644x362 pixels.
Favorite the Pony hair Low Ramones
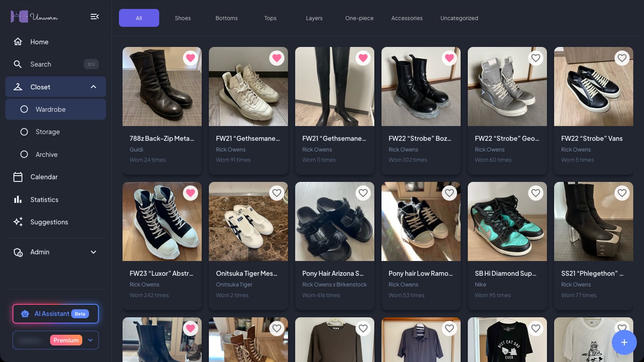point(449,193)
